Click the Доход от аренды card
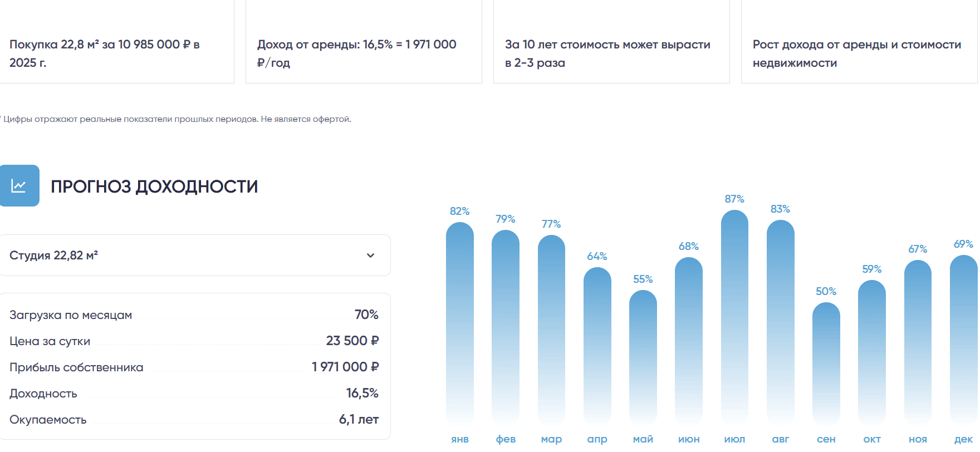 click(x=364, y=53)
